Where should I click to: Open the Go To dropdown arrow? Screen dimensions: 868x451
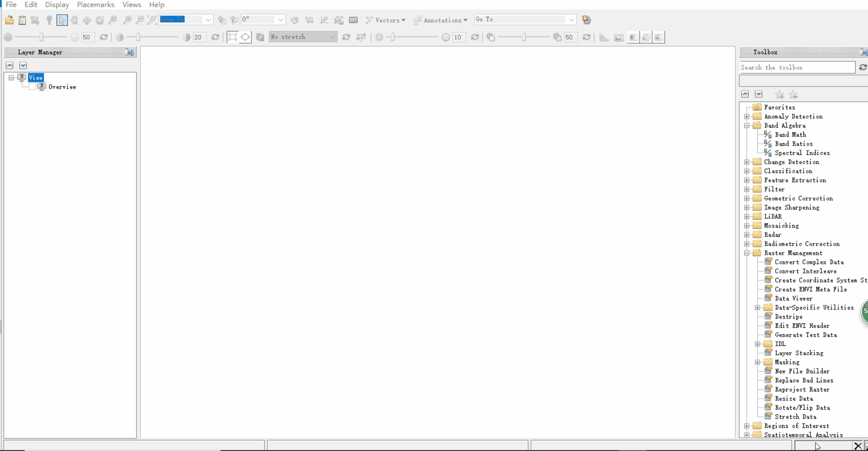571,20
